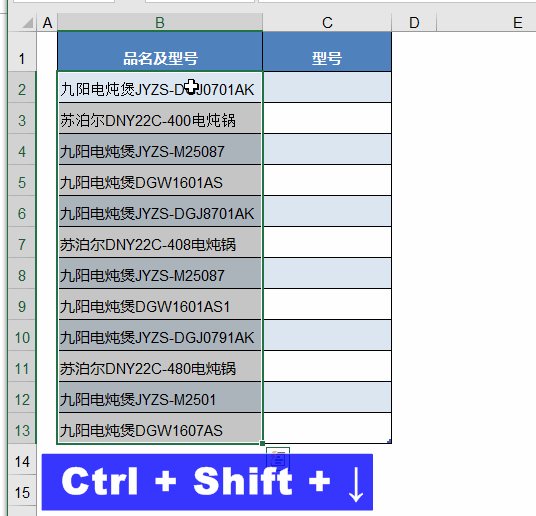Click the selection fill handle at B13 corner
Image resolution: width=536 pixels, height=516 pixels.
[x=262, y=444]
